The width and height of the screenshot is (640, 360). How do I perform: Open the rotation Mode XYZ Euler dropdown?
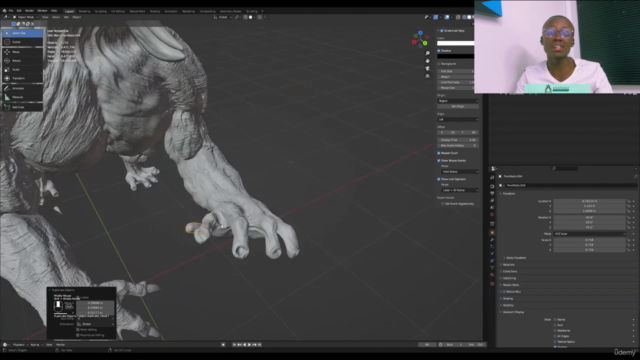click(589, 234)
